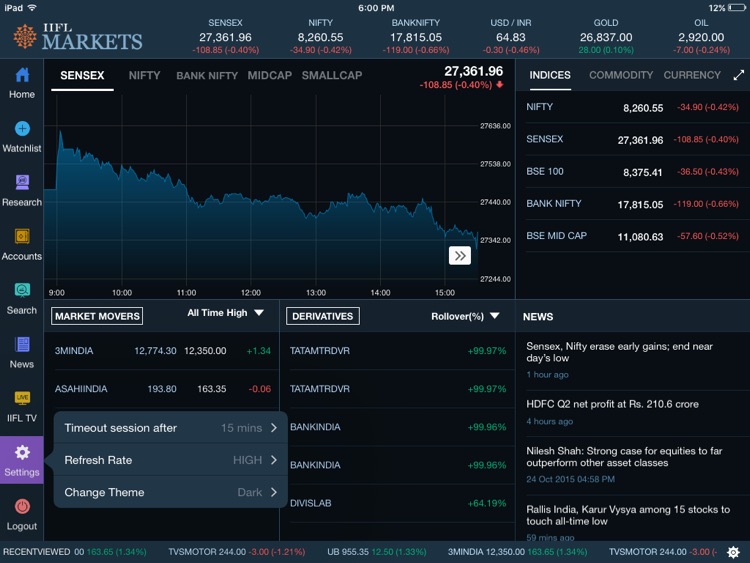The height and width of the screenshot is (563, 750).
Task: Click the SENSEX quote in top header
Action: 225,36
